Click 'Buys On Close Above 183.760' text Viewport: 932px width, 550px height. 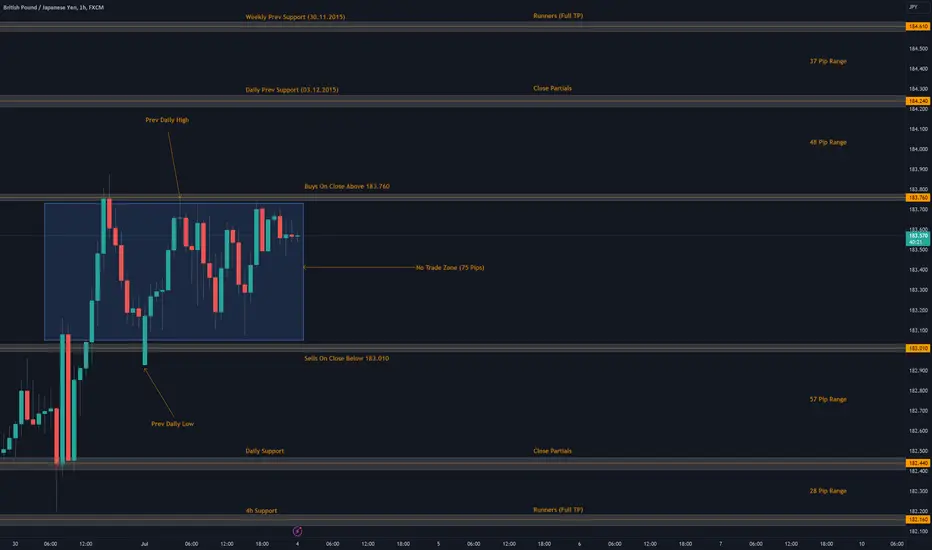(x=347, y=186)
